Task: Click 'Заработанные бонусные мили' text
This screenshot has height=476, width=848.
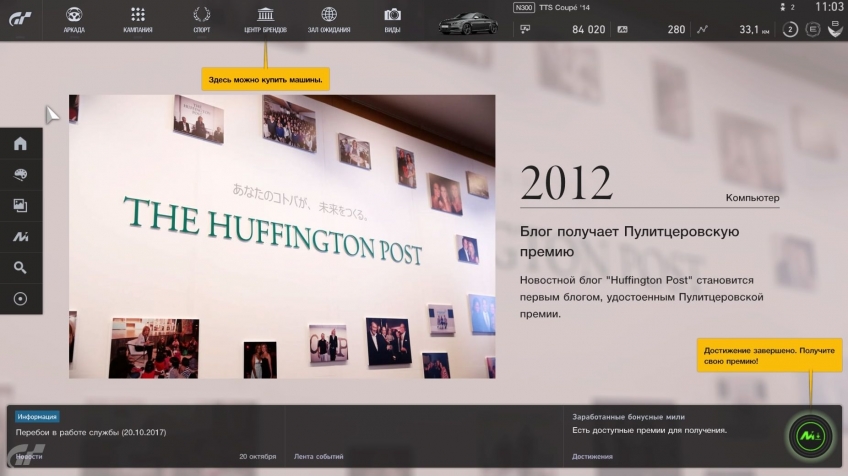Action: click(628, 417)
